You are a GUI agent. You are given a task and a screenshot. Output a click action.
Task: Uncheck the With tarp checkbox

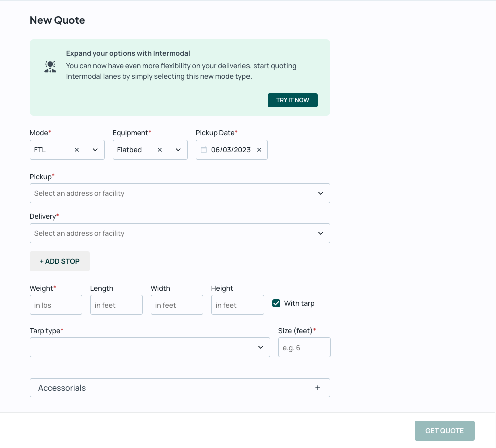pos(276,304)
